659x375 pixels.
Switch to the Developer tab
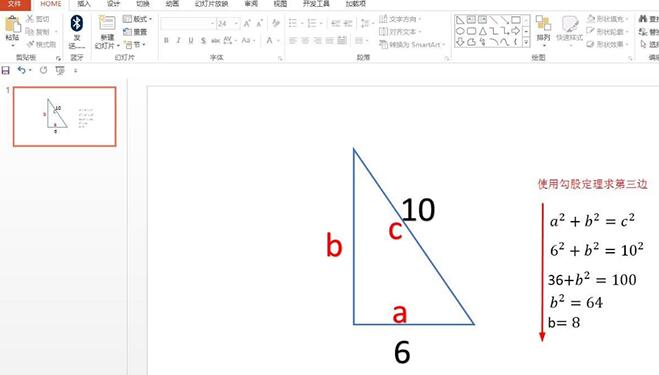tap(316, 4)
